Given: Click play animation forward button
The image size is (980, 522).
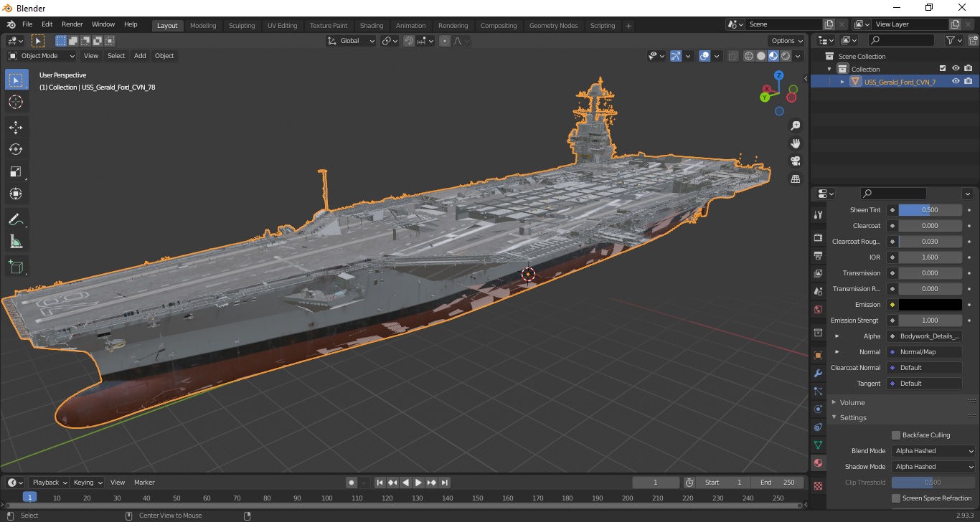Looking at the screenshot, I should tap(418, 483).
